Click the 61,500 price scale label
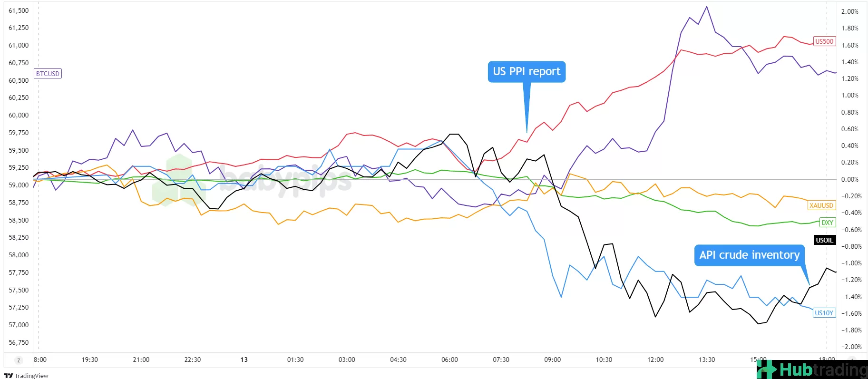 click(x=19, y=10)
